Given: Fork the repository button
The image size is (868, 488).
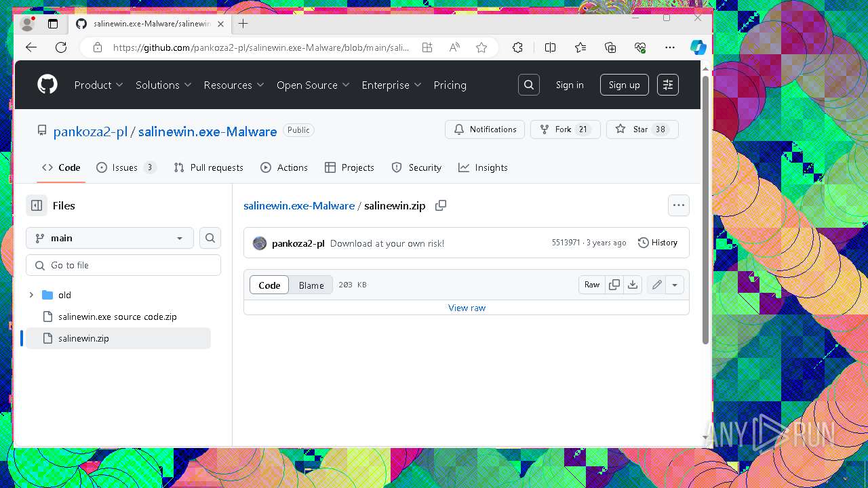Looking at the screenshot, I should pos(565,129).
